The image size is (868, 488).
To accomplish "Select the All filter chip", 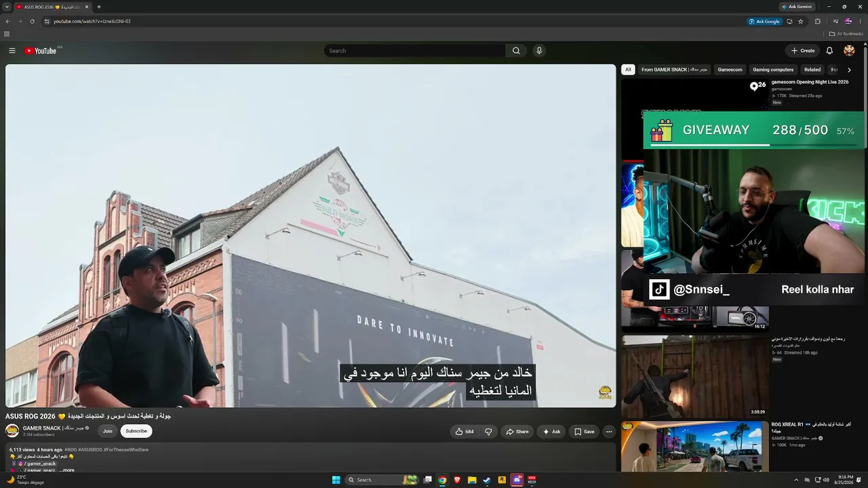I will [x=628, y=70].
